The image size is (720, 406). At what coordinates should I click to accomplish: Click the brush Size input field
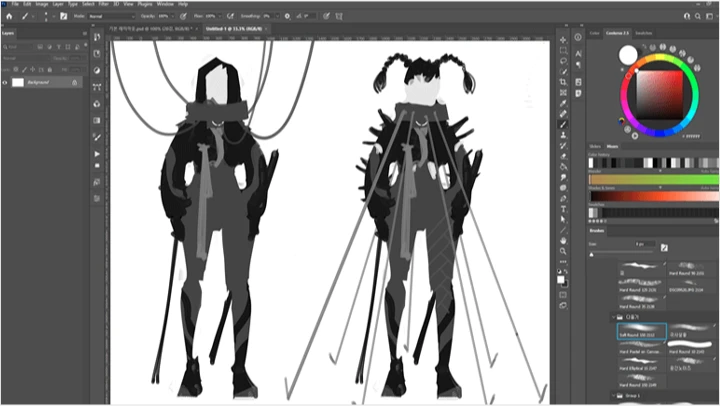pyautogui.click(x=646, y=244)
